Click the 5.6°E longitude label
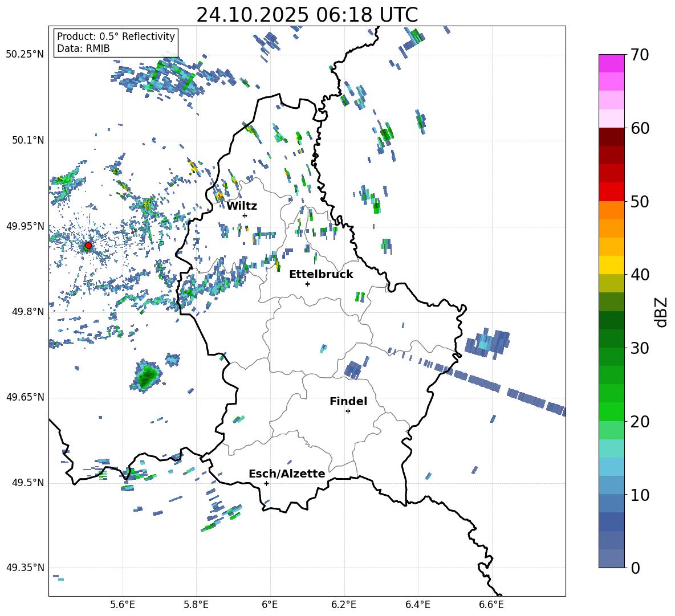Viewport: 675px width, 616px height. point(123,605)
